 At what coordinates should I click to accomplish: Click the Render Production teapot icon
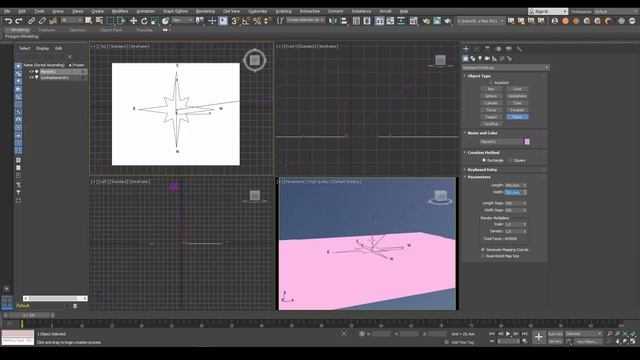[x=448, y=21]
